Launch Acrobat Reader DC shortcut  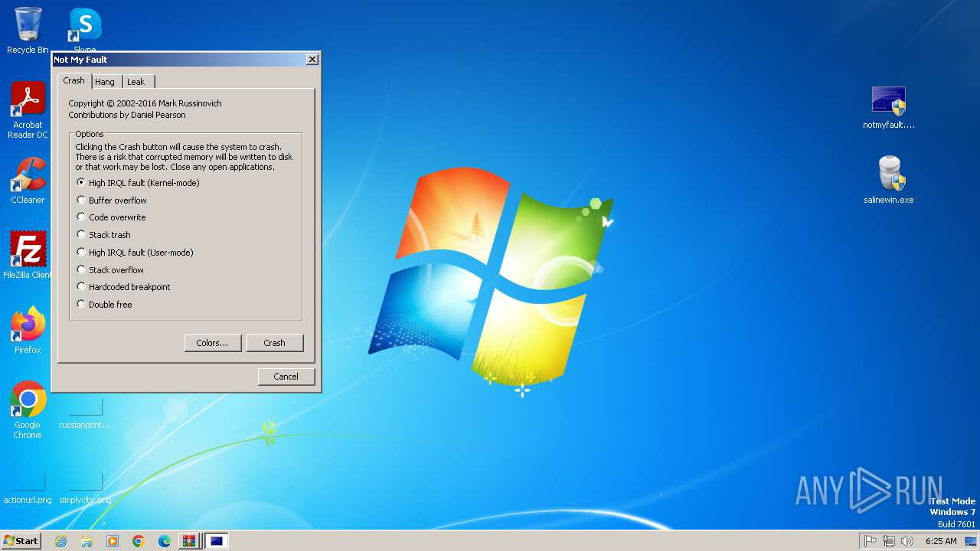(x=28, y=109)
